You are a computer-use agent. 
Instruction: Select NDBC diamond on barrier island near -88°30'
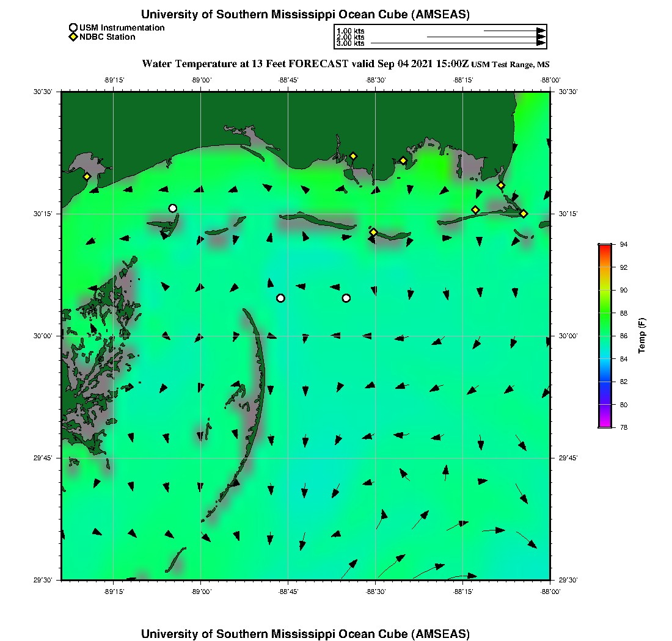coord(374,232)
